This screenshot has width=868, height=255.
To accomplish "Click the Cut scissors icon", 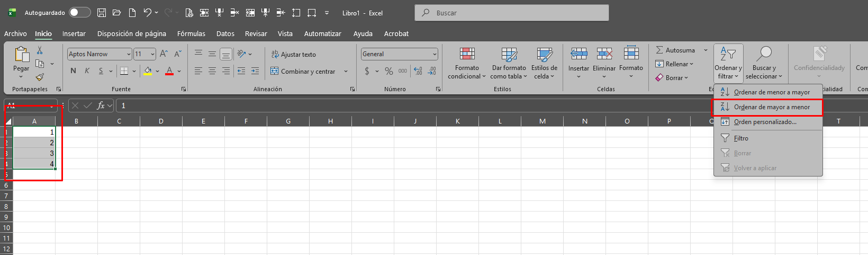I will 40,50.
